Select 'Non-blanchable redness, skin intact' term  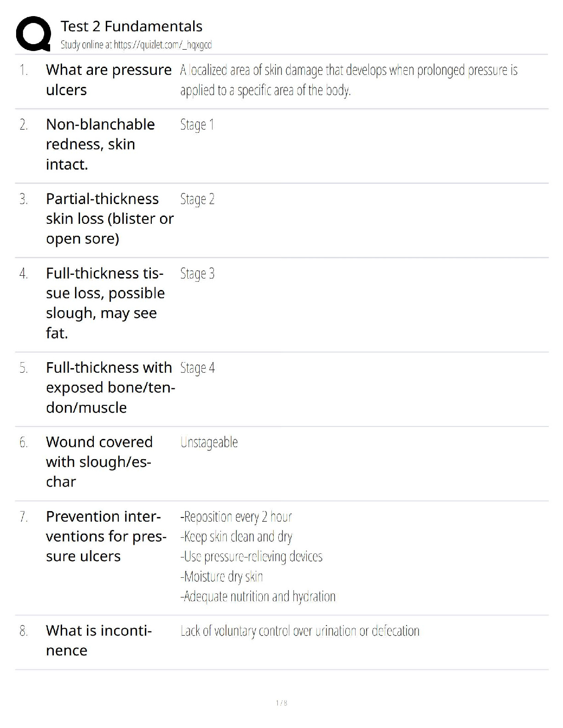coord(100,144)
